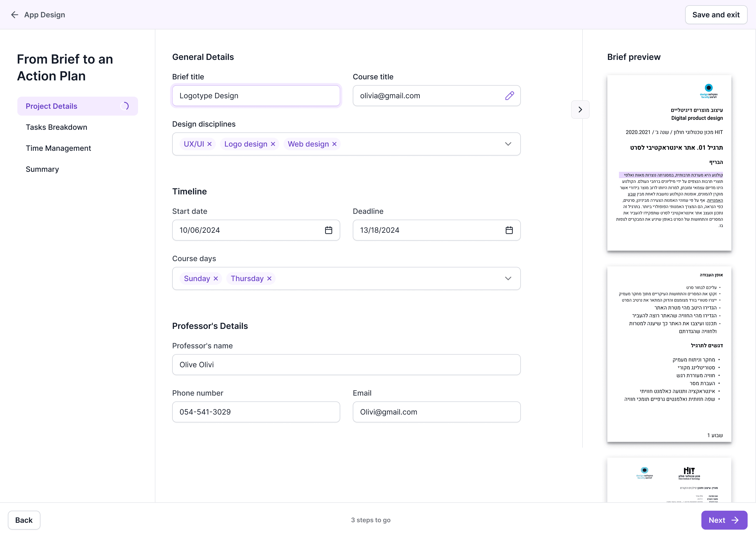Click the back arrow next to App Design

click(x=14, y=14)
